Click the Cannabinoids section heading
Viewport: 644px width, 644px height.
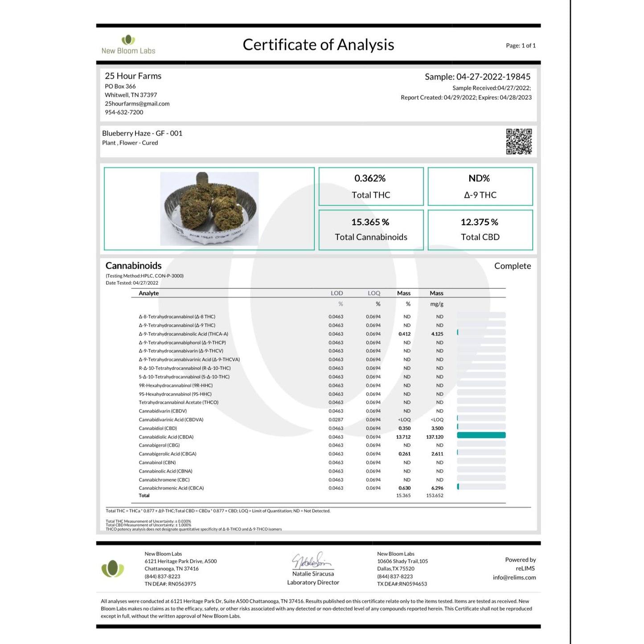coord(134,266)
